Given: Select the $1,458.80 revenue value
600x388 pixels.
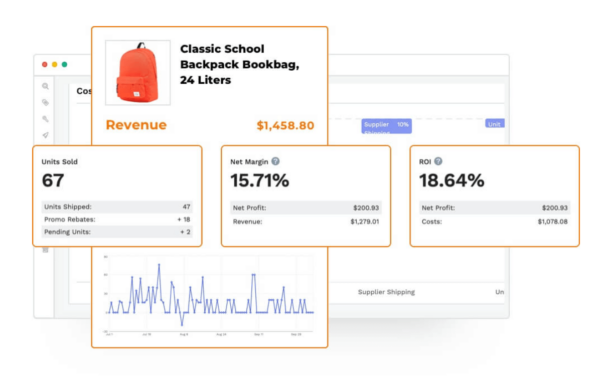Looking at the screenshot, I should coord(285,125).
